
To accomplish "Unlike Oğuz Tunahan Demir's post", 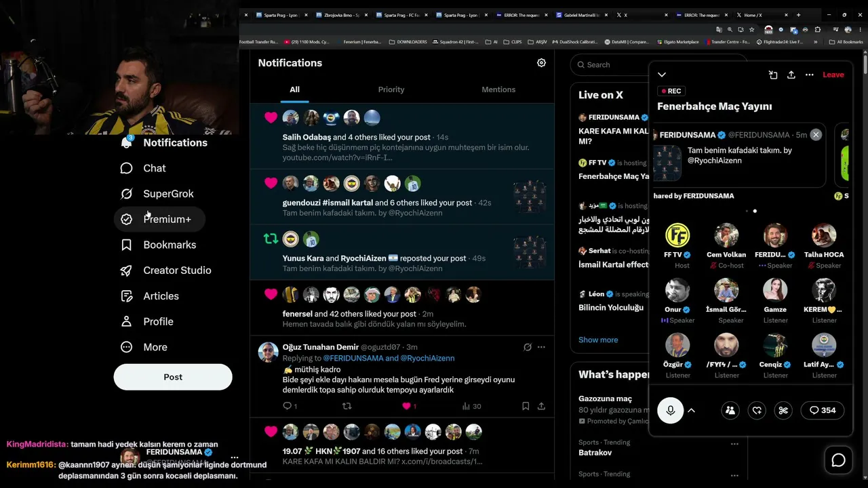I will coord(410,406).
